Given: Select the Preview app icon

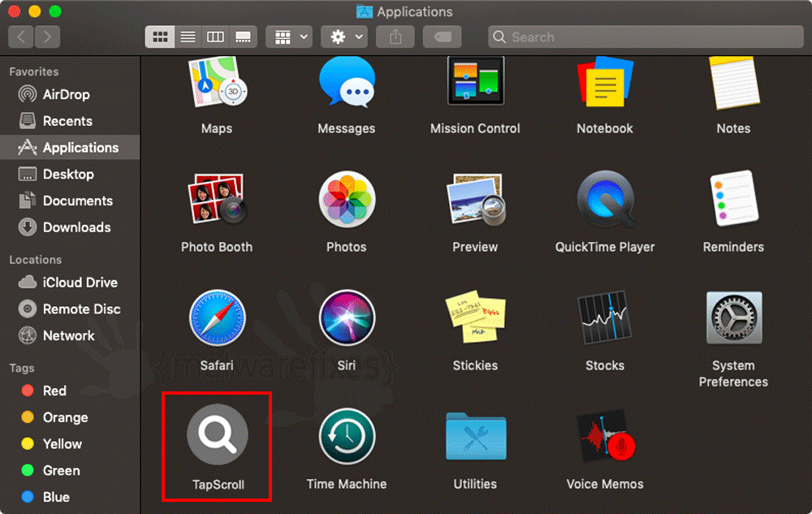Looking at the screenshot, I should (475, 199).
